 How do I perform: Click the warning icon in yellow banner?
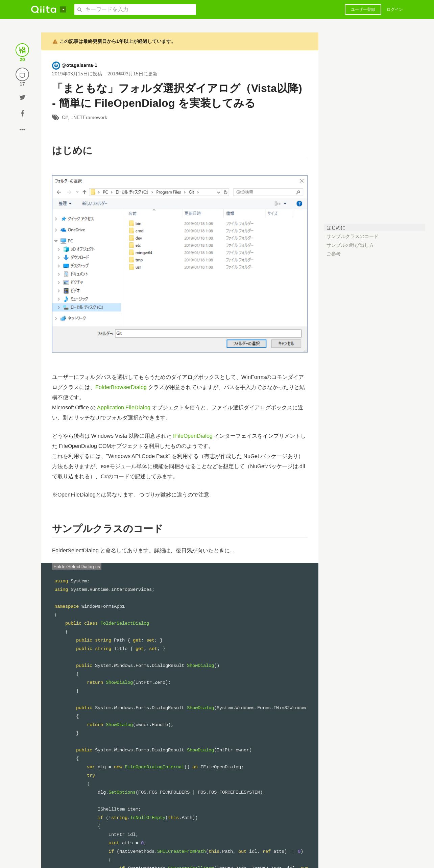[x=55, y=42]
